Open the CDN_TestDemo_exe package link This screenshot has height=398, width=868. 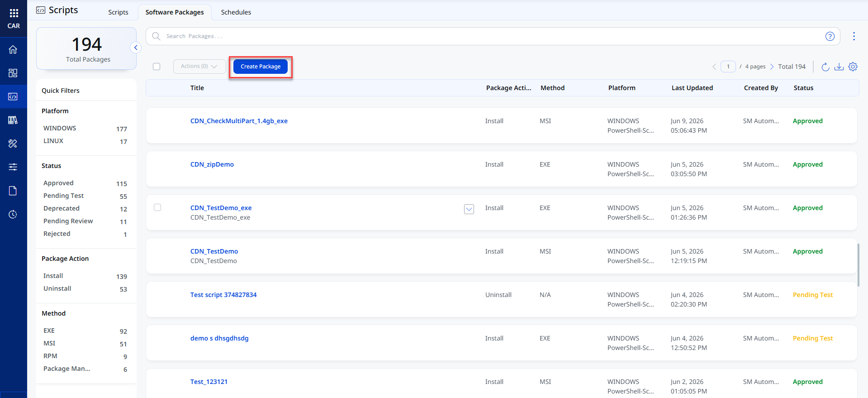point(221,208)
